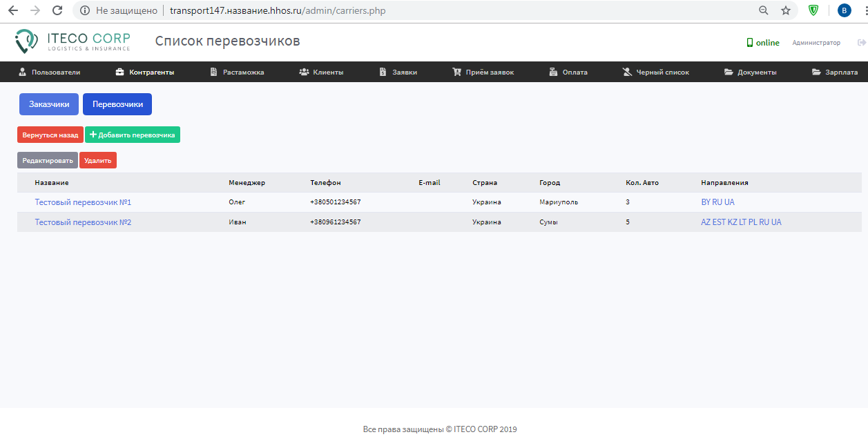Switch to the Перевозчики tab
The image size is (868, 439).
(117, 104)
